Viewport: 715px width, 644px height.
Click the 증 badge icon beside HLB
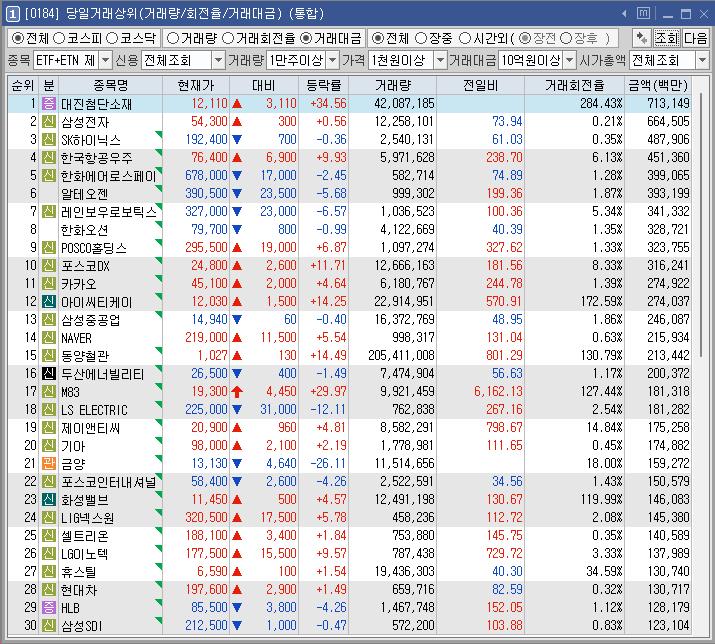[49, 607]
